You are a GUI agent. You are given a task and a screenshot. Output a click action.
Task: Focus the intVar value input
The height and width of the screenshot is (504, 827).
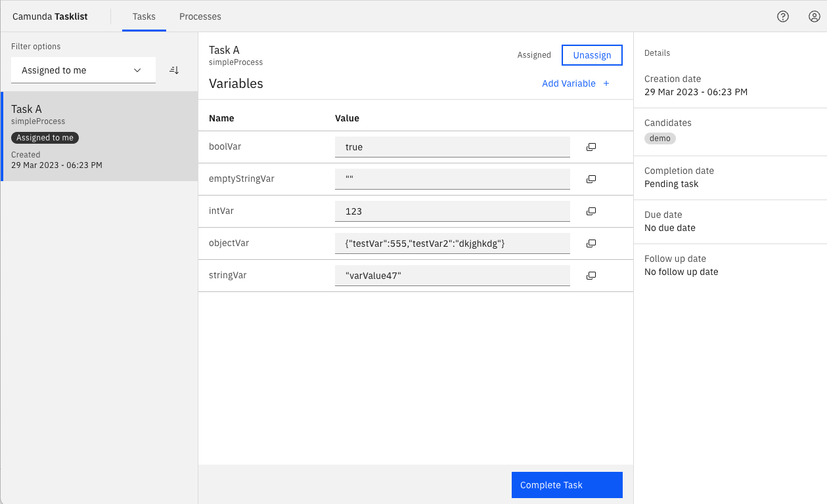[x=452, y=211]
